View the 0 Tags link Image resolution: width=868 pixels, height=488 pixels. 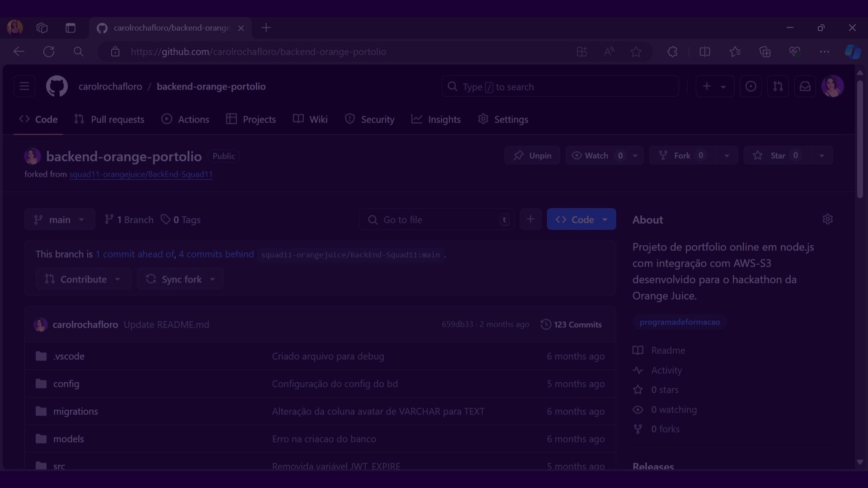click(x=180, y=220)
